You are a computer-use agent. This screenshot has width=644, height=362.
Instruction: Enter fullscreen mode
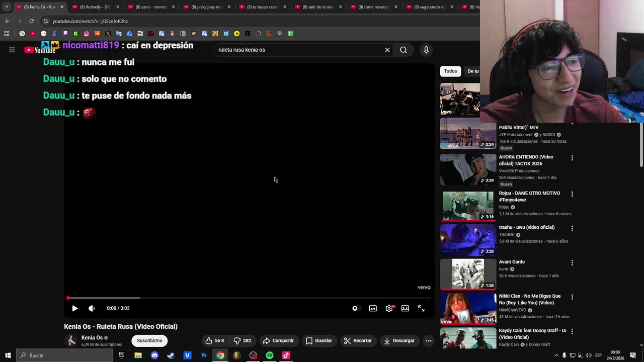tap(421, 308)
